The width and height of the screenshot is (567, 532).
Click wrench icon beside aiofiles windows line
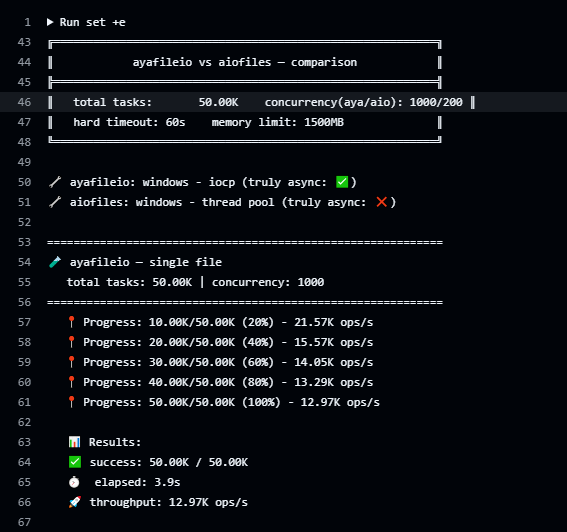[x=55, y=202]
